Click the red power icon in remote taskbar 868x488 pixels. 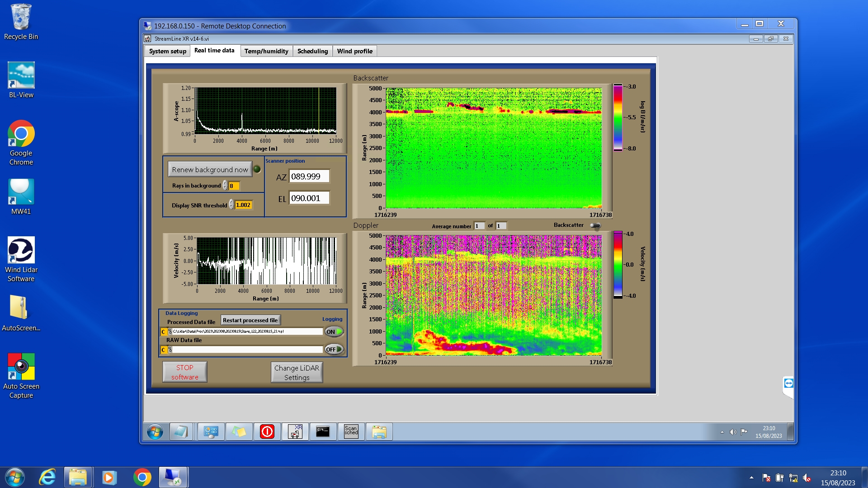[267, 432]
